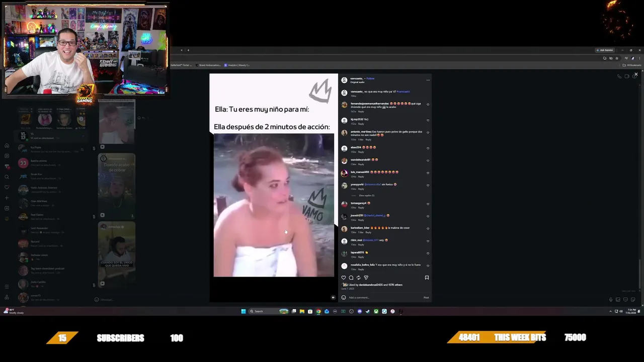Screen dimensions: 644x362
Task: Open the #vamoaeto hashtag in the caption
Action: click(403, 92)
